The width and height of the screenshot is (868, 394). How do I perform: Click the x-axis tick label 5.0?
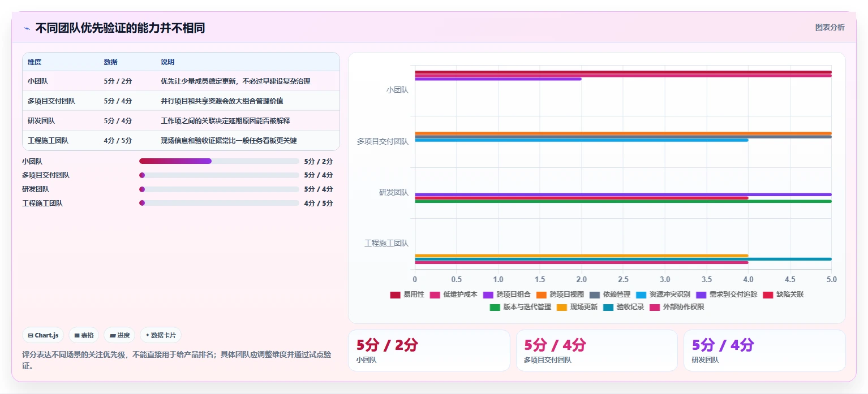pyautogui.click(x=831, y=279)
